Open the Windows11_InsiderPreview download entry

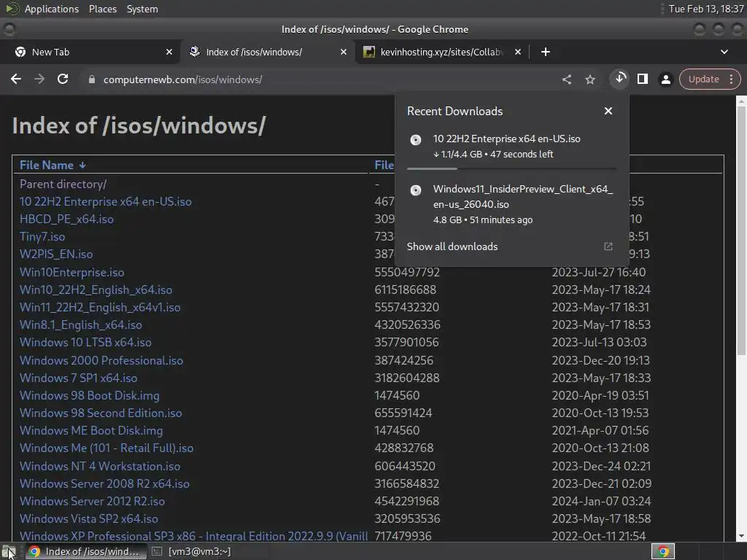(x=512, y=204)
